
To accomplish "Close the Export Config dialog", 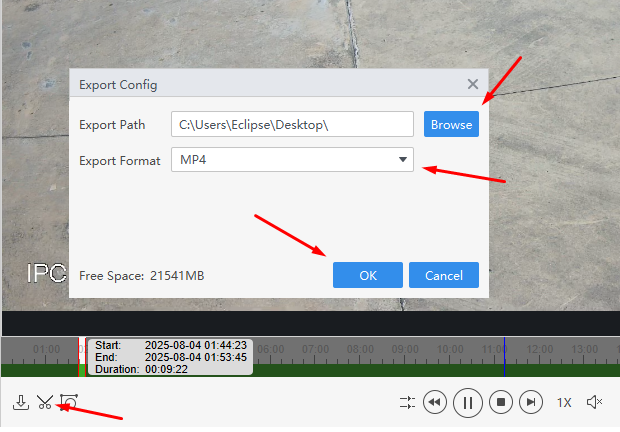I will pos(473,84).
